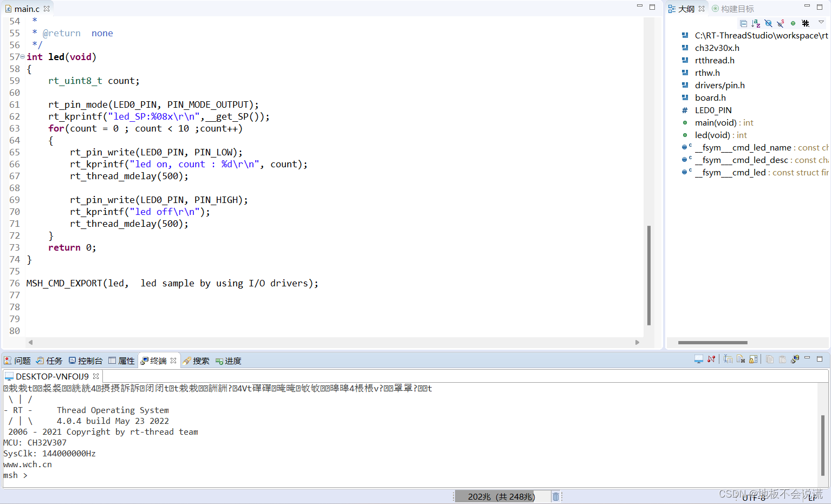Open a new terminal with monitor icon
Viewport: 831px width, 504px height.
click(699, 359)
